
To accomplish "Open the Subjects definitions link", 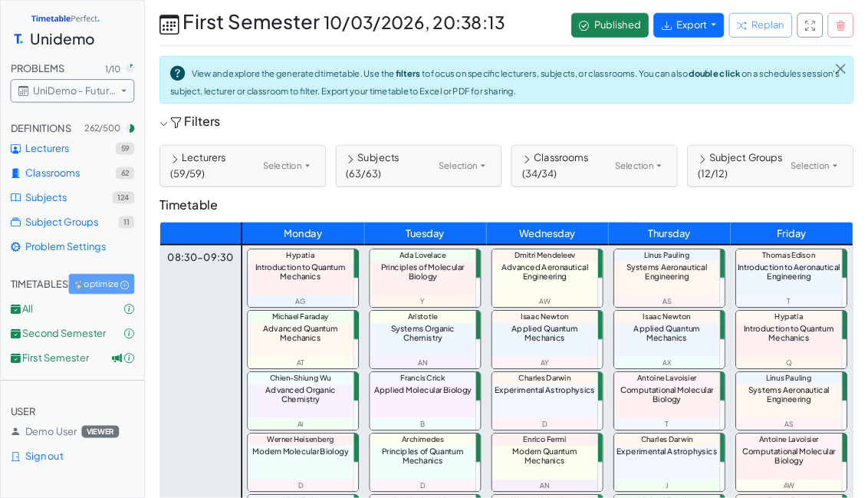I will (46, 198).
